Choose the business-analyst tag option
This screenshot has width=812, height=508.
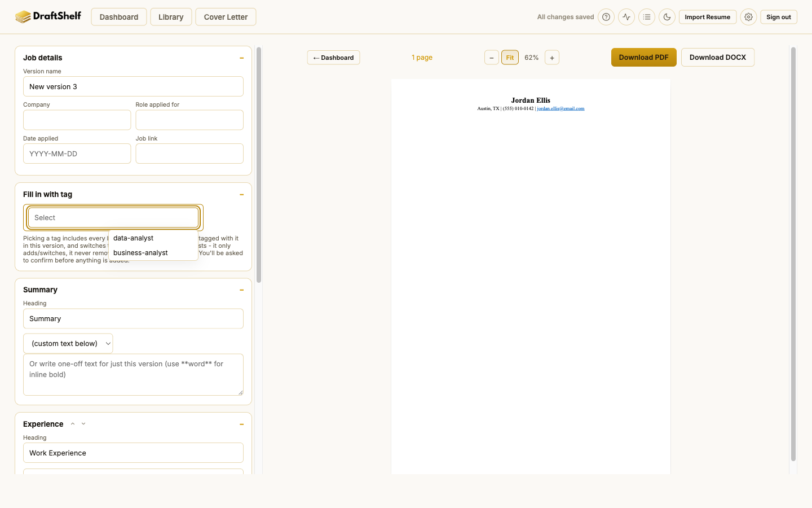[153, 253]
